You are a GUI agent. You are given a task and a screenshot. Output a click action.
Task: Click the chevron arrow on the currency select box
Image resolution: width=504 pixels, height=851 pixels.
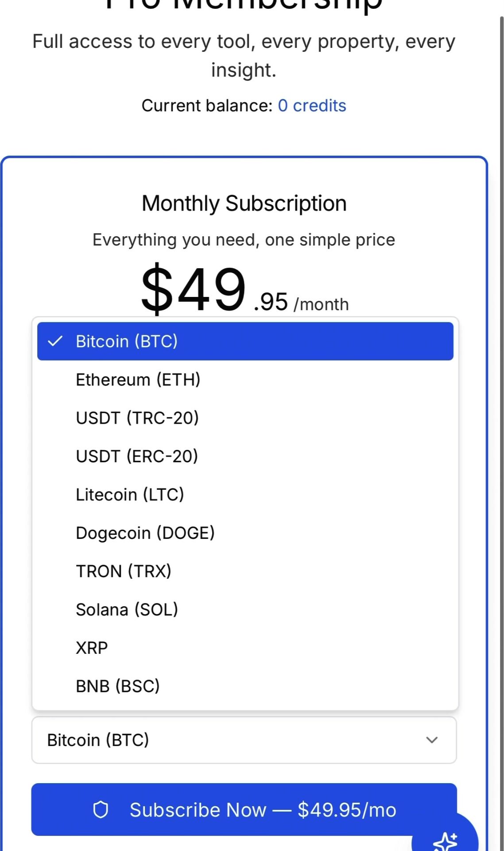(432, 740)
